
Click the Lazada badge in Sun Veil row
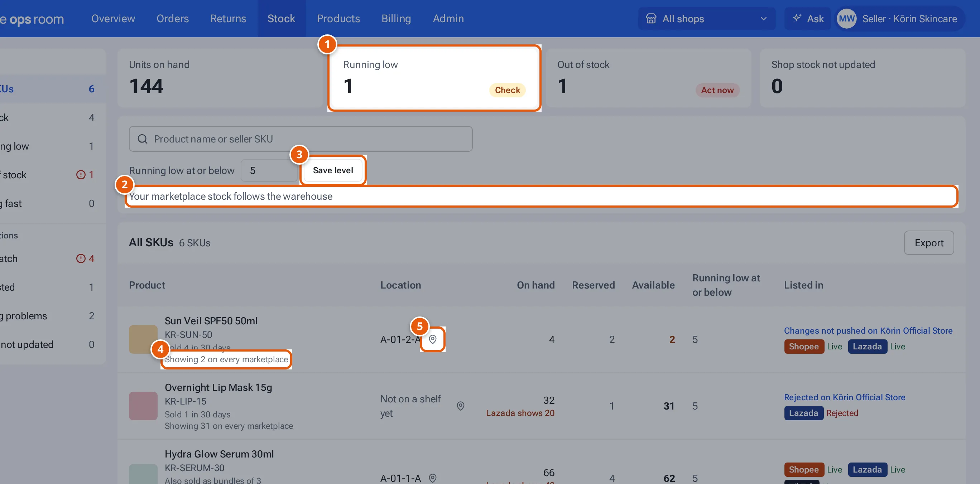[868, 347]
